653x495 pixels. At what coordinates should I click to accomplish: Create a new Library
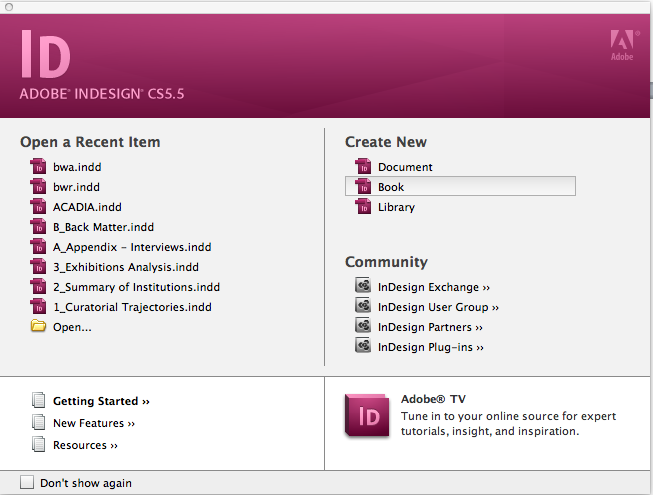pos(396,207)
